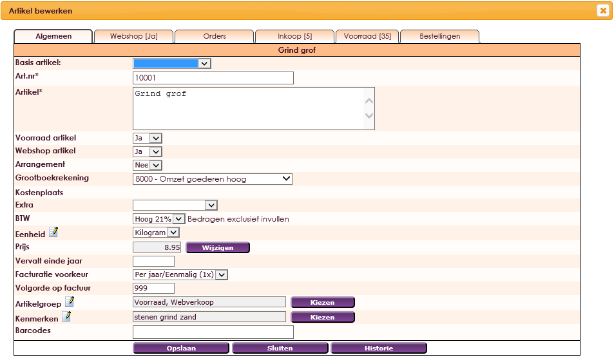The width and height of the screenshot is (614, 364).
Task: Focus the Barcodes input field
Action: click(x=213, y=332)
